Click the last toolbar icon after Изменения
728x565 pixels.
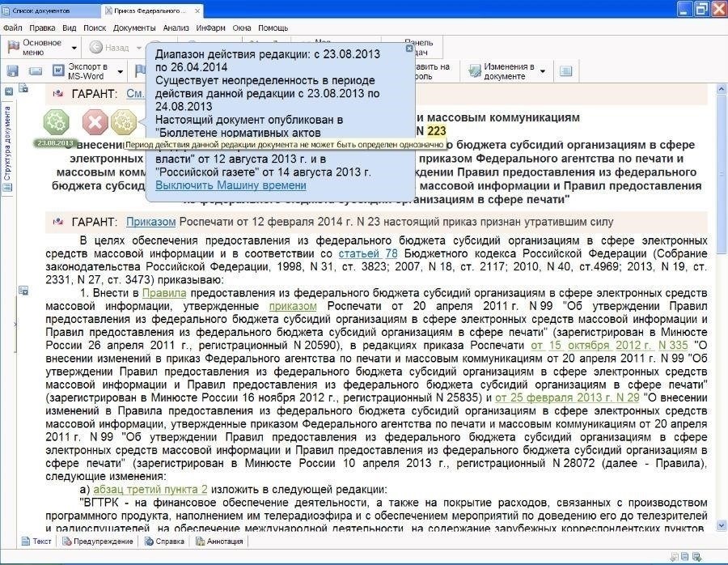coord(565,71)
